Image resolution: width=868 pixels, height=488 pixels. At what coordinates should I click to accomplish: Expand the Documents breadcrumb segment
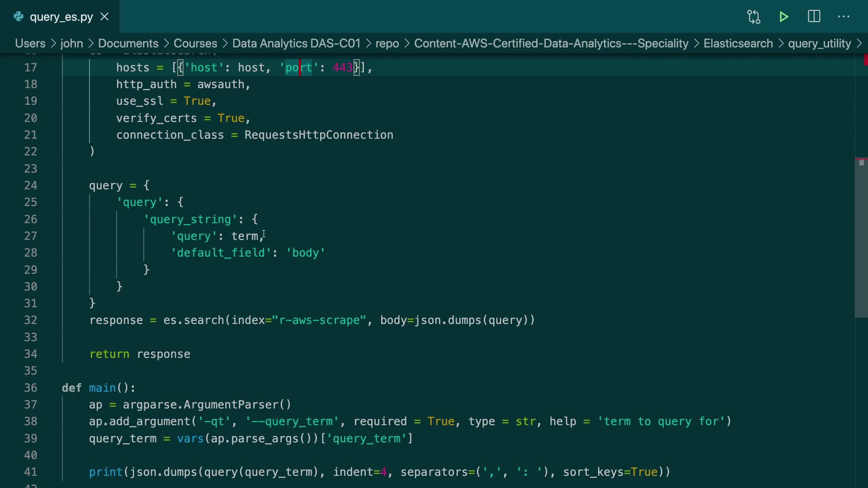tap(128, 43)
